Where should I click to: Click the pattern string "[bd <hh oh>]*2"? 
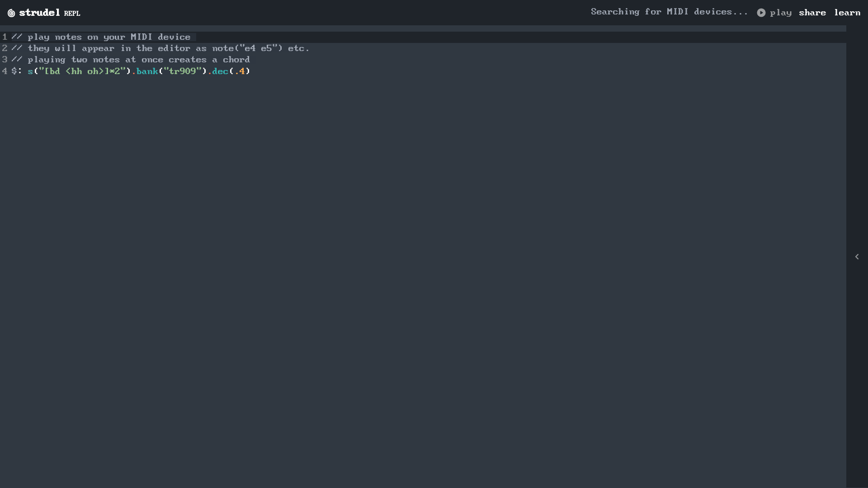(x=82, y=71)
